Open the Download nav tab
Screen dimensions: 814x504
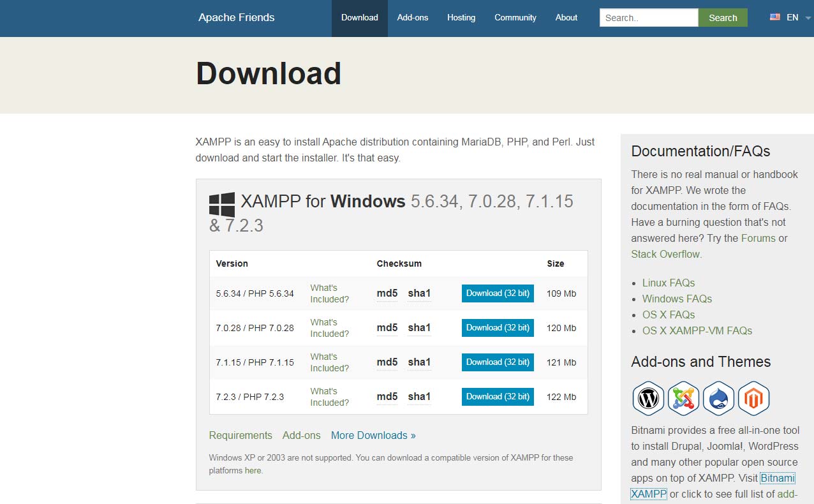point(360,18)
